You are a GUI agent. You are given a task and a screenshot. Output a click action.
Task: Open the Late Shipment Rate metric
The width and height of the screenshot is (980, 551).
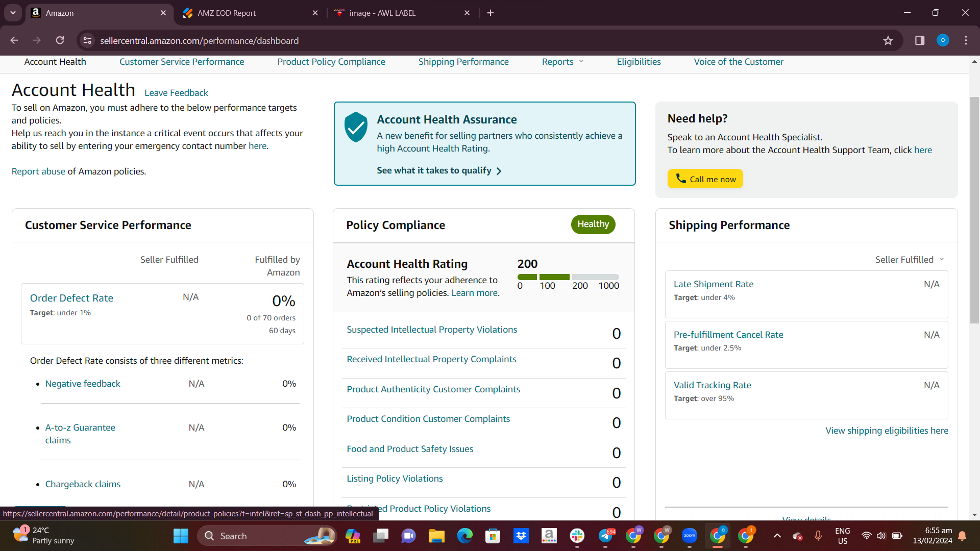713,284
